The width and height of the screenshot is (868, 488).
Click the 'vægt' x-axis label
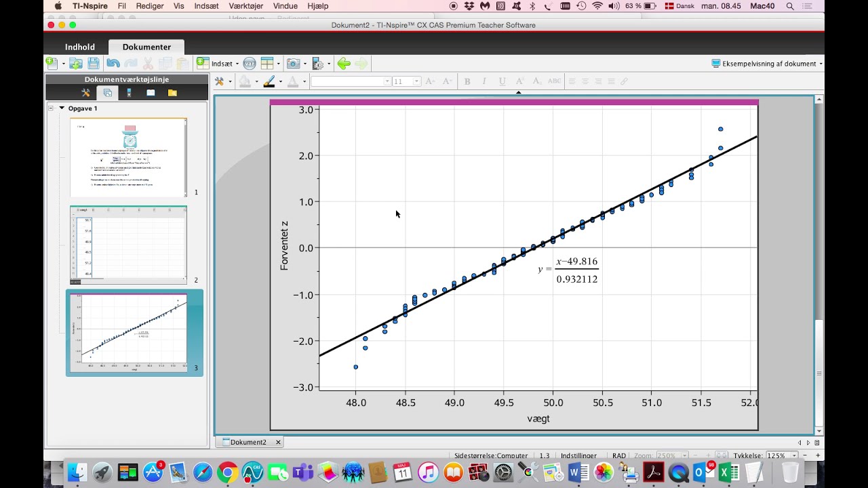[538, 419]
